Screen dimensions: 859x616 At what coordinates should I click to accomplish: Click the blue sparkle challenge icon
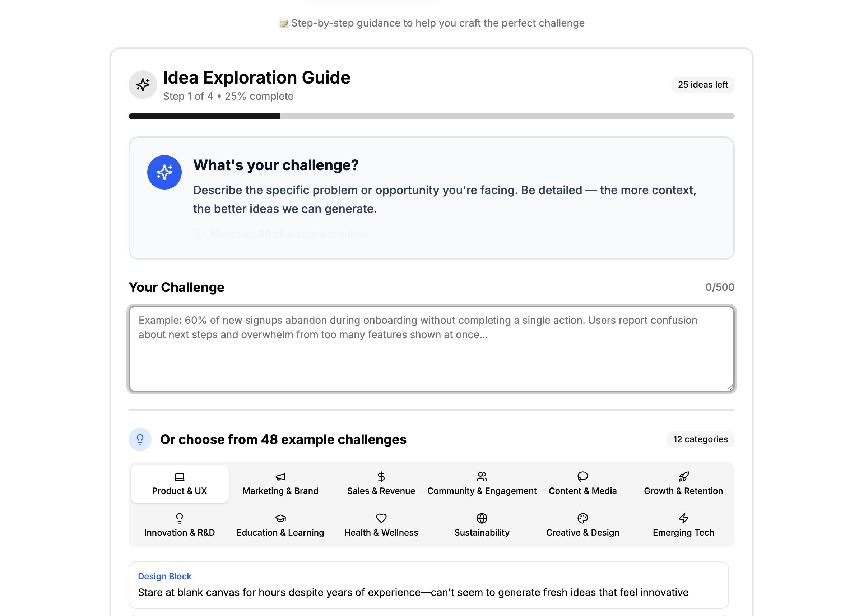tap(164, 172)
